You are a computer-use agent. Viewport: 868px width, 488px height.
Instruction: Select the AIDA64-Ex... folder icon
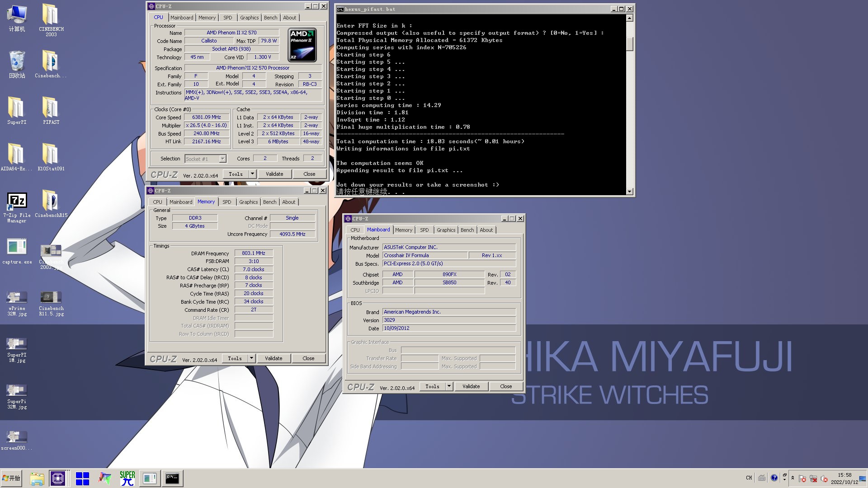click(x=17, y=157)
